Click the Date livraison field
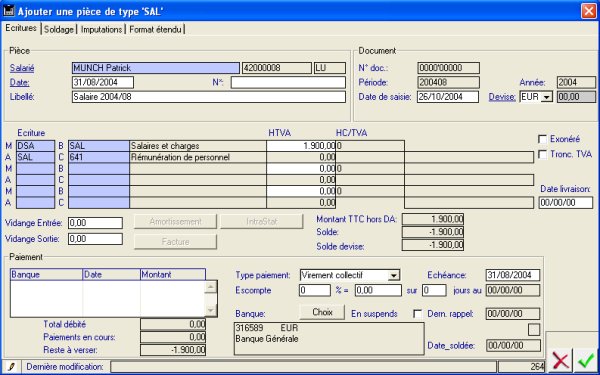 pos(566,202)
